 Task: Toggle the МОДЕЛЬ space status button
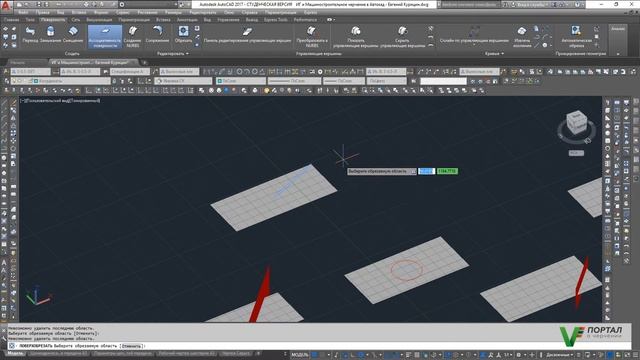tap(299, 355)
